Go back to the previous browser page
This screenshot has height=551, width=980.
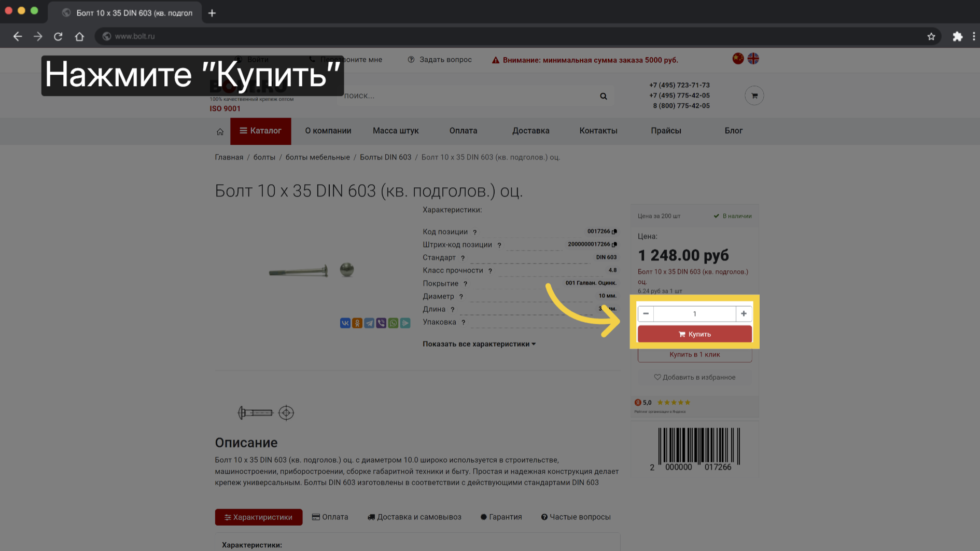click(x=18, y=36)
